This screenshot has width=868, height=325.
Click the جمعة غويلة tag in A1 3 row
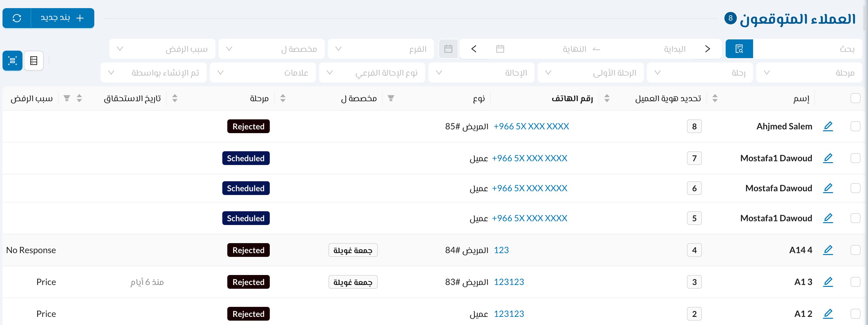[x=353, y=282]
